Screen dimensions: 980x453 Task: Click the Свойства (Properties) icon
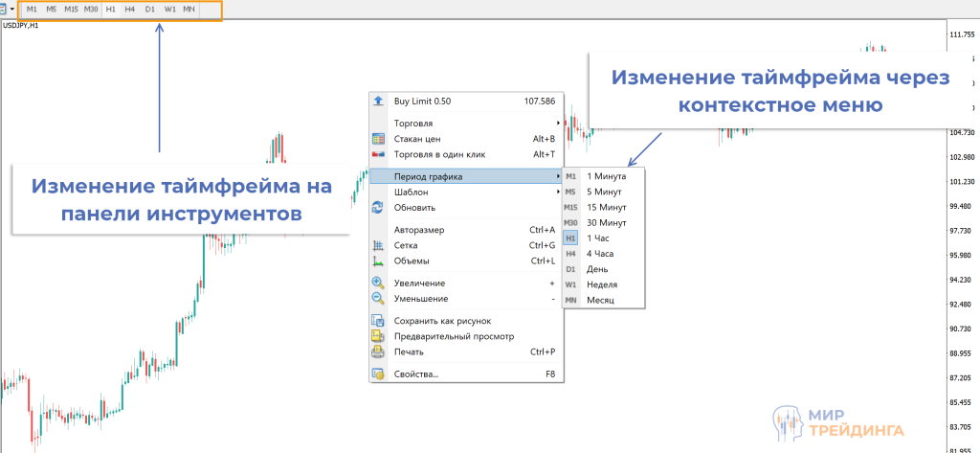378,374
